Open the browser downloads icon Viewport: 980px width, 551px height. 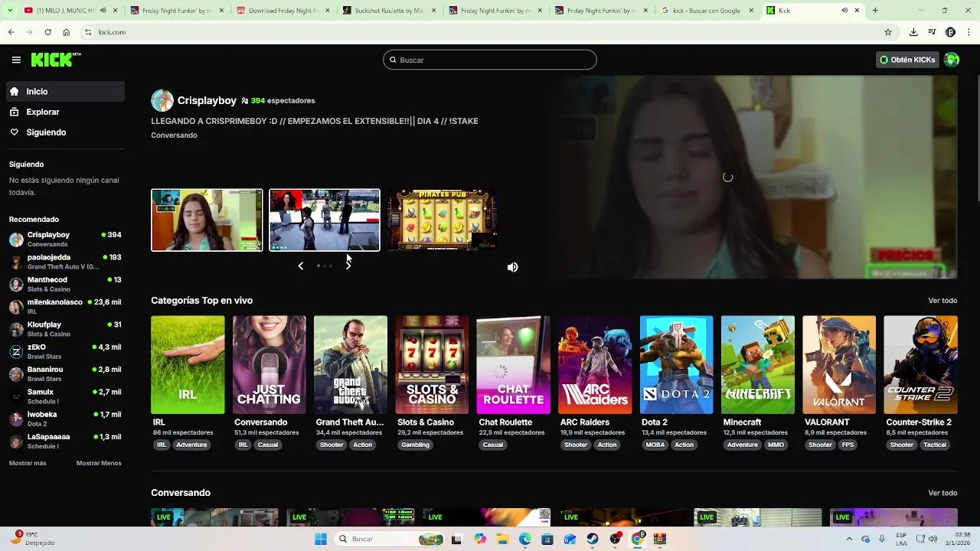(913, 32)
